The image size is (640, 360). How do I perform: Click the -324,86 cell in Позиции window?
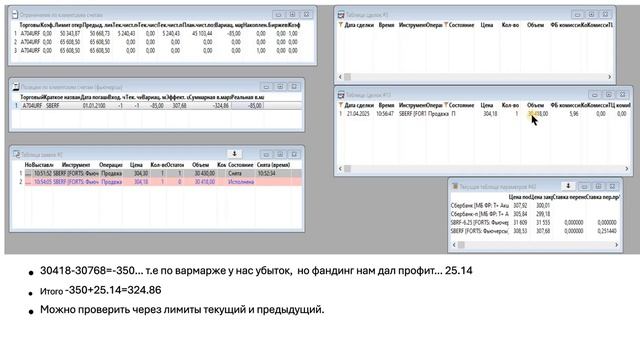click(220, 106)
